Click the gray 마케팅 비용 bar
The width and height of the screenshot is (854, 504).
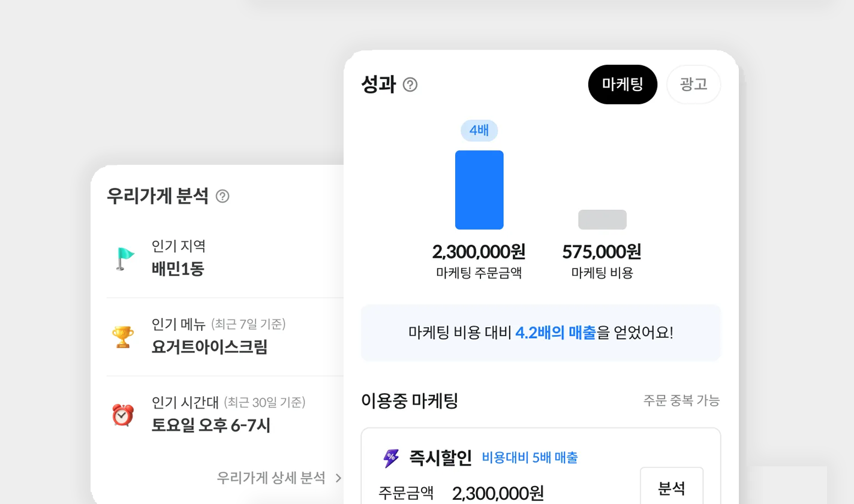point(602,219)
